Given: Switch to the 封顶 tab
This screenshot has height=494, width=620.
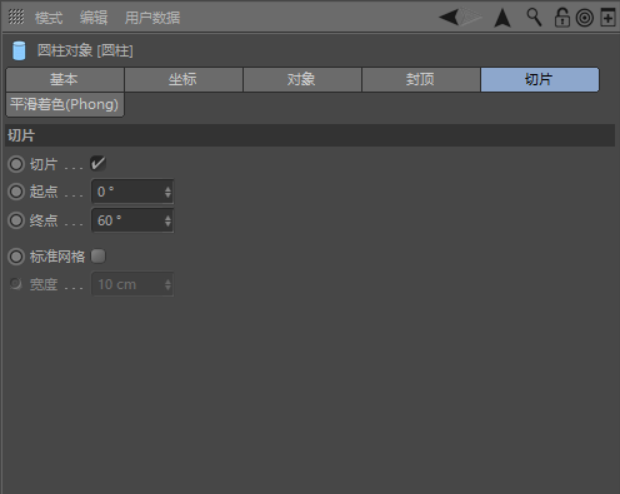Looking at the screenshot, I should [x=421, y=79].
